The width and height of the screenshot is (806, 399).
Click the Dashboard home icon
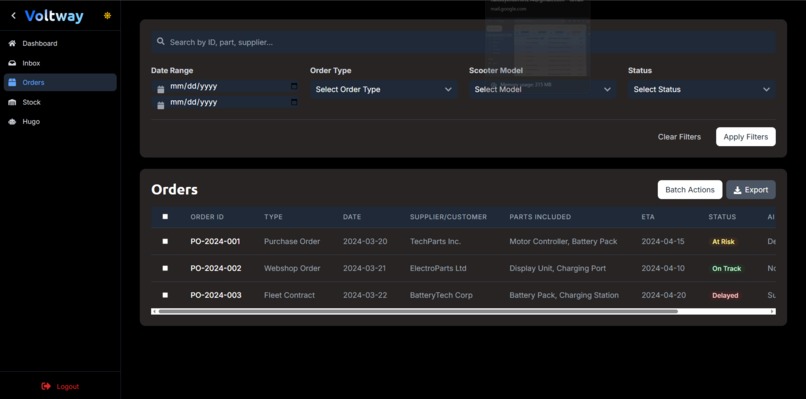[12, 43]
